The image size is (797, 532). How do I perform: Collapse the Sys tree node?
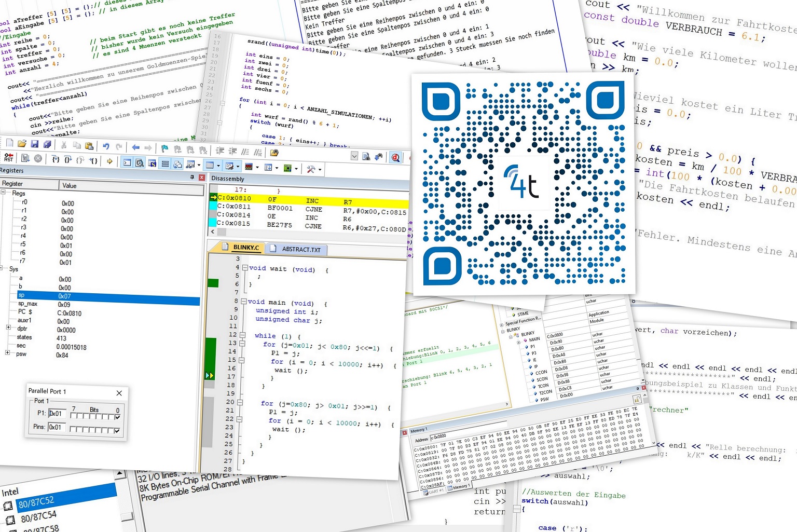(x=2, y=268)
